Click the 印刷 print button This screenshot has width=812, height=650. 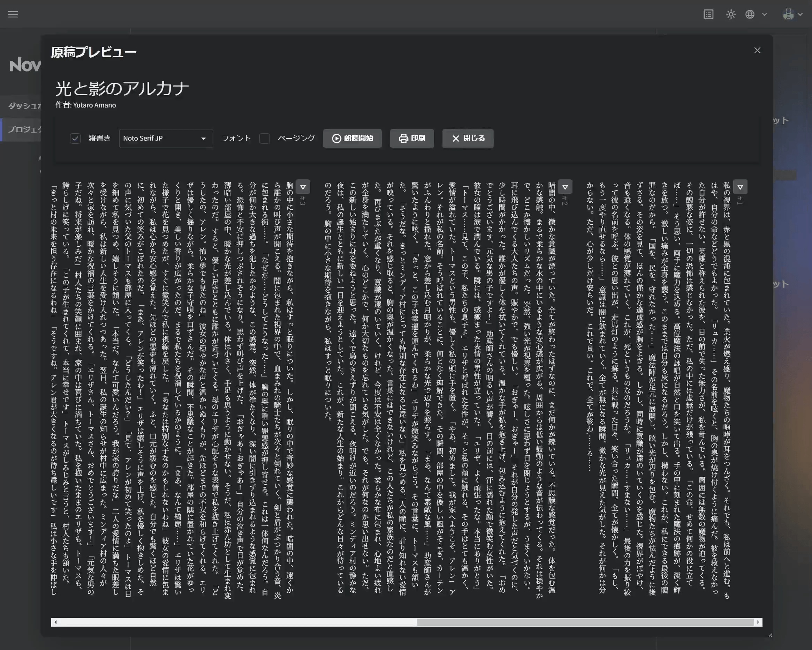point(412,138)
